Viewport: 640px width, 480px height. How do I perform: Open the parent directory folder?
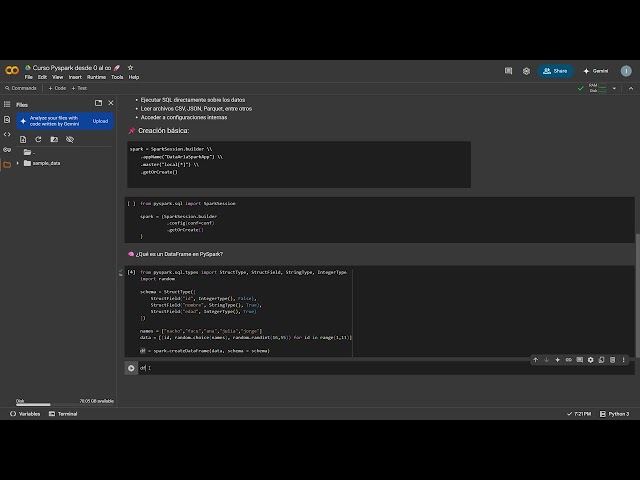tap(29, 152)
